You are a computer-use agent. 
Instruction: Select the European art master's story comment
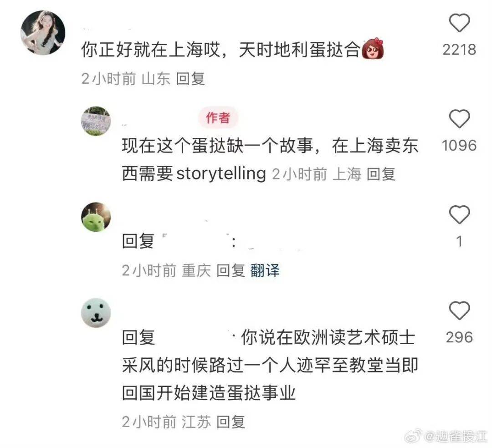click(270, 365)
